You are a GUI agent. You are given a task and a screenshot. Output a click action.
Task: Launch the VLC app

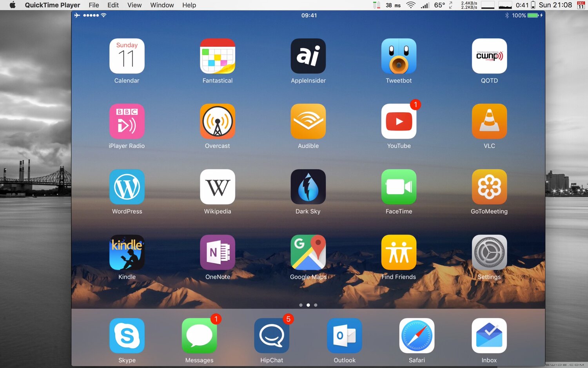pos(489,121)
